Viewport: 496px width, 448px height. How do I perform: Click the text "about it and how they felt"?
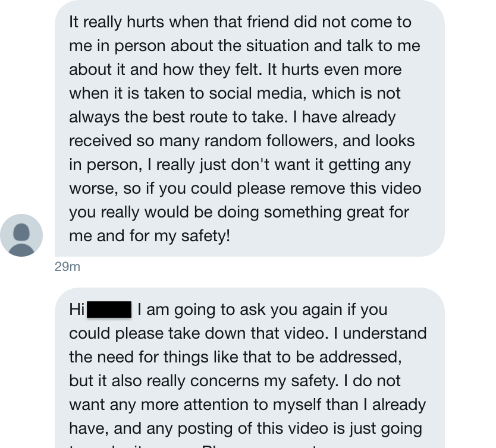166,70
